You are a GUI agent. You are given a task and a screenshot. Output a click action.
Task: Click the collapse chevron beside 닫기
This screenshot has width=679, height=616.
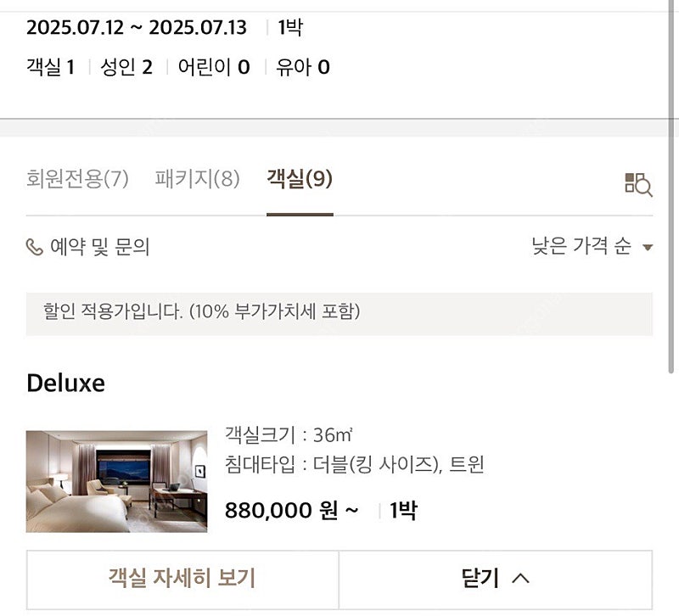tap(520, 578)
